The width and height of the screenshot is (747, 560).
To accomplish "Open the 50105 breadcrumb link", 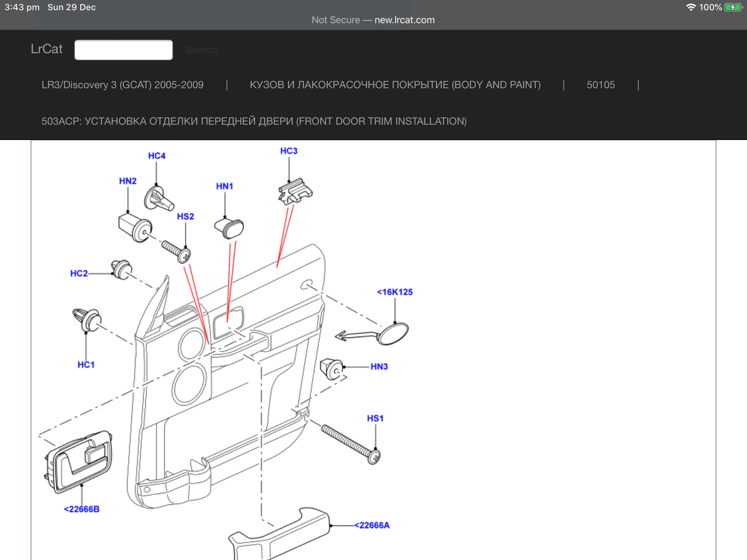I will 601,85.
